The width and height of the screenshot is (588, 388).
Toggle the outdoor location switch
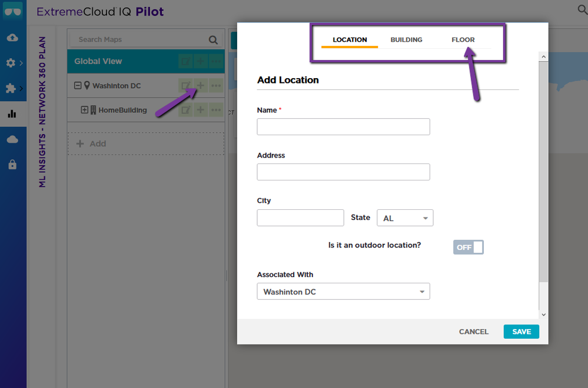469,247
